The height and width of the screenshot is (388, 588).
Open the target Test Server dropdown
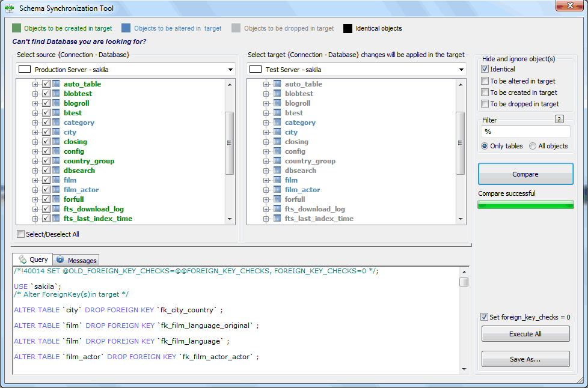461,70
